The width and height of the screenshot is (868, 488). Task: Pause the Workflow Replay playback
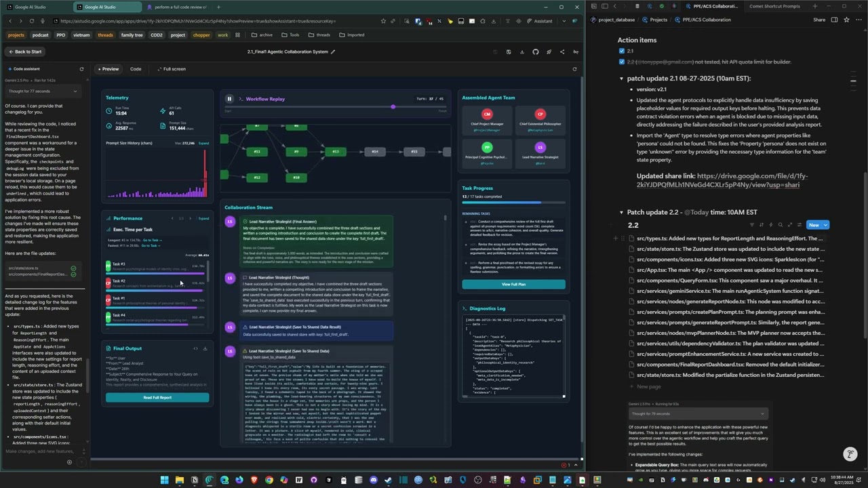pyautogui.click(x=229, y=99)
